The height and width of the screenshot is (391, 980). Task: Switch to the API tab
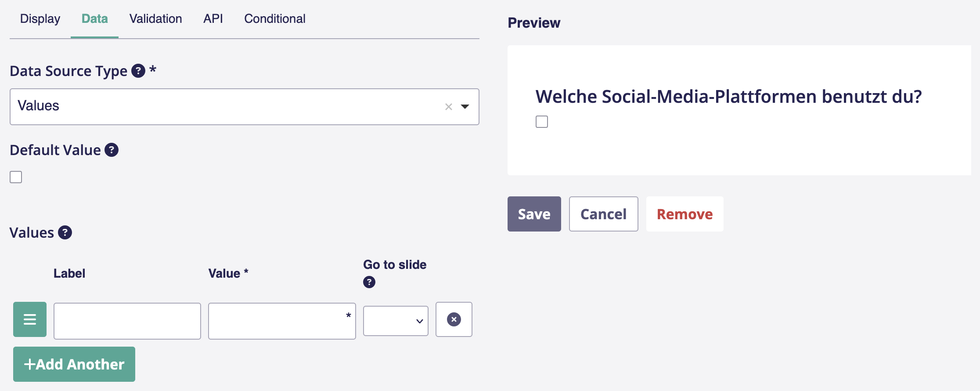click(x=213, y=19)
